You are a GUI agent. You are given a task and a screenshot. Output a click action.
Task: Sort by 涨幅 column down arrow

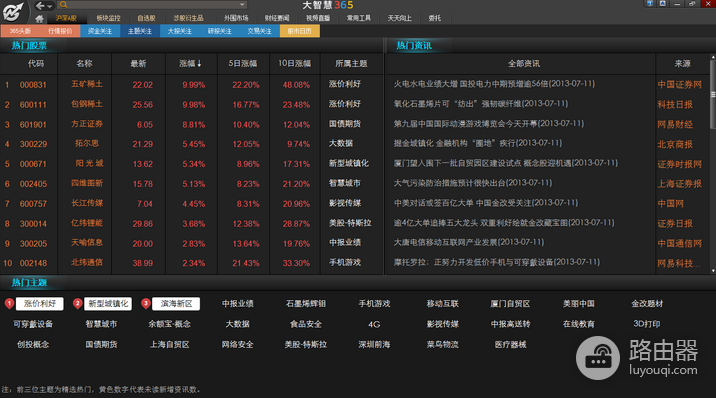click(199, 64)
